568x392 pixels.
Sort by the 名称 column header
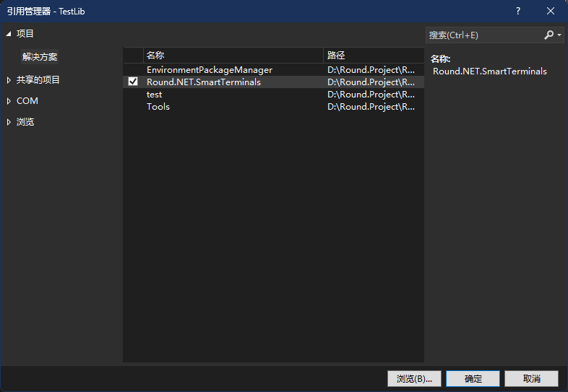pos(233,55)
